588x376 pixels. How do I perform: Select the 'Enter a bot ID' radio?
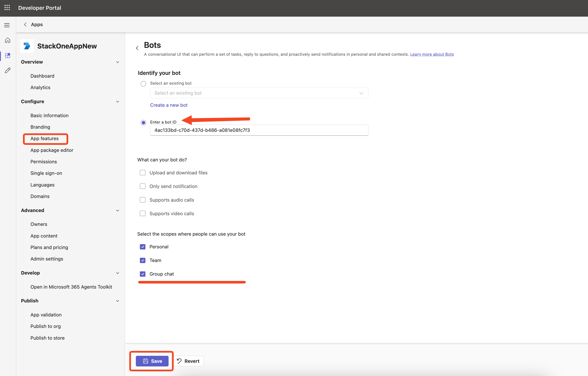tap(143, 123)
